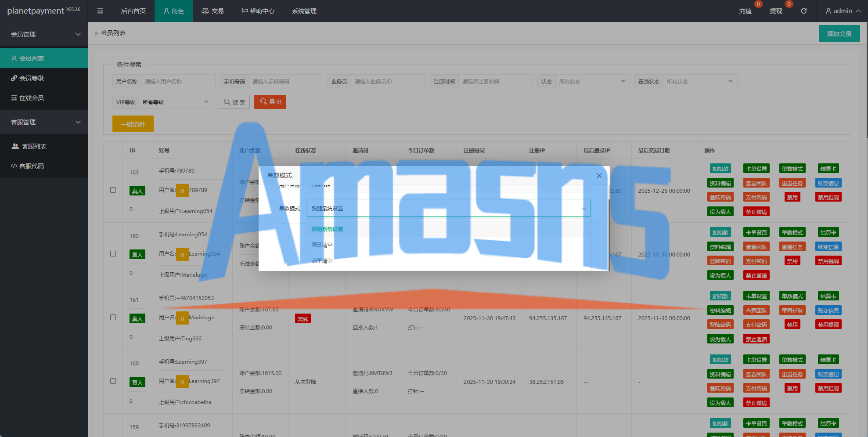This screenshot has height=437, width=868.
Task: Open 客服代码 in the sidebar
Action: [x=44, y=166]
